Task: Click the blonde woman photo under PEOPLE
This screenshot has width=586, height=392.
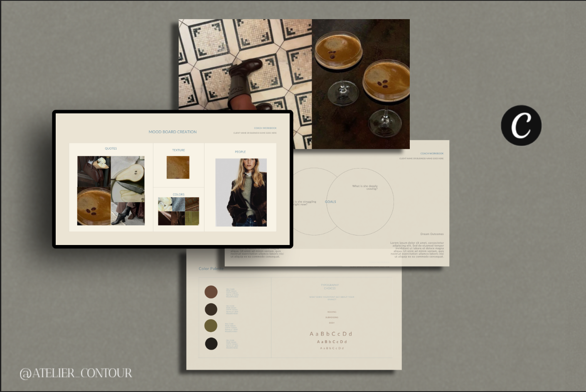Action: pos(241,192)
